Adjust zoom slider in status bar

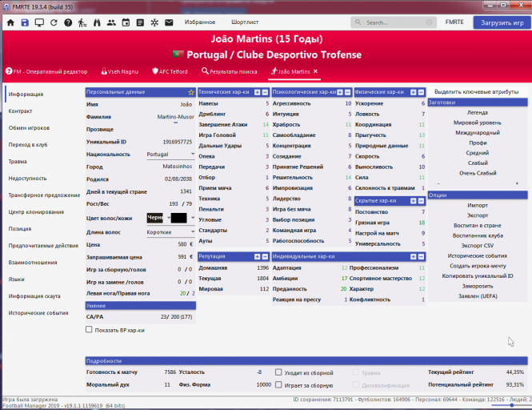[x=512, y=405]
